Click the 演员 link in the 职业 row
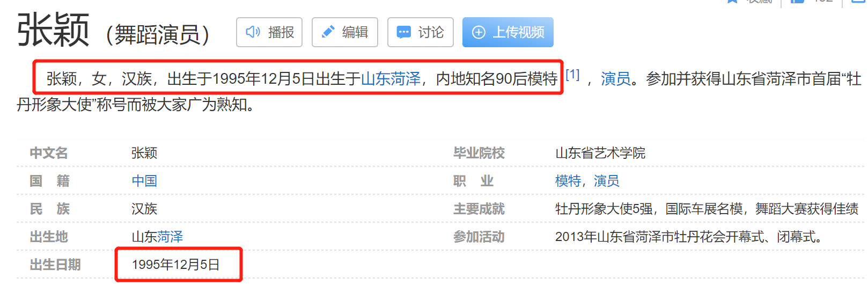868x292 pixels. [606, 181]
